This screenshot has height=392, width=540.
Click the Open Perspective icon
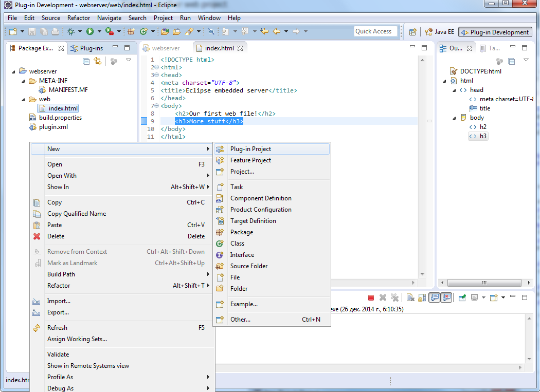pyautogui.click(x=412, y=32)
